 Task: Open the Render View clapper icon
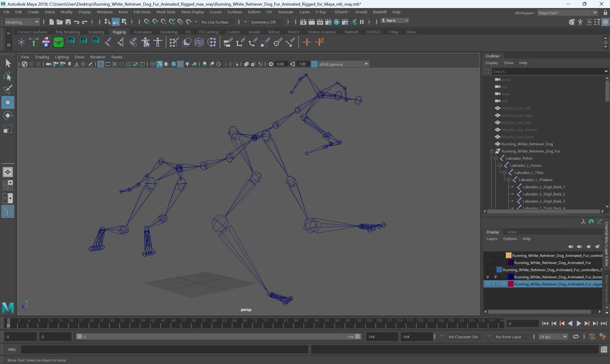303,22
